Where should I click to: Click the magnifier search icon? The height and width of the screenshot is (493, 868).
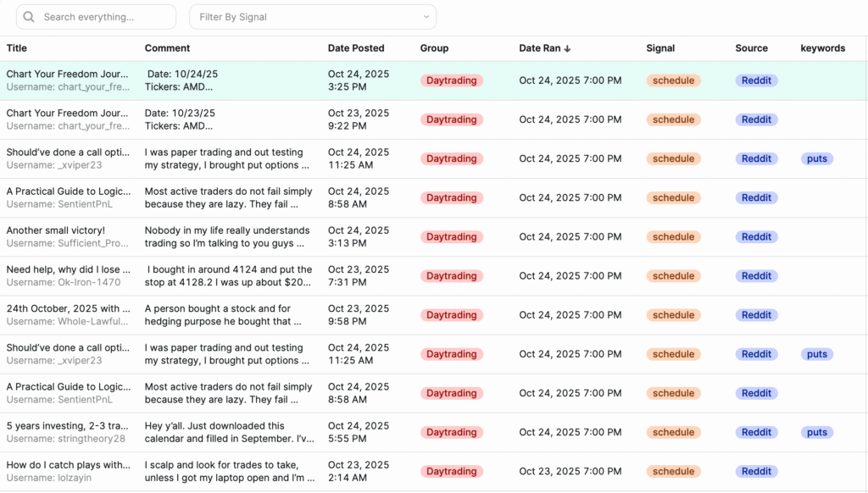click(x=31, y=17)
